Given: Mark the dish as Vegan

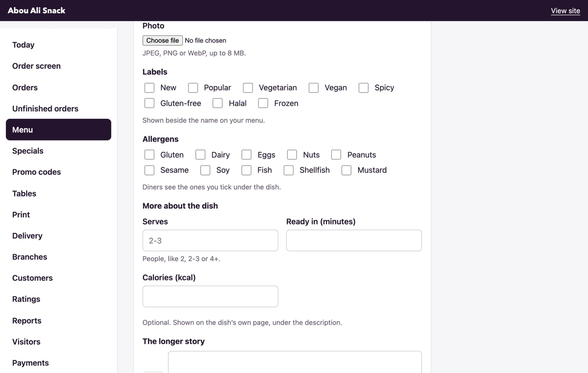Looking at the screenshot, I should [x=313, y=88].
